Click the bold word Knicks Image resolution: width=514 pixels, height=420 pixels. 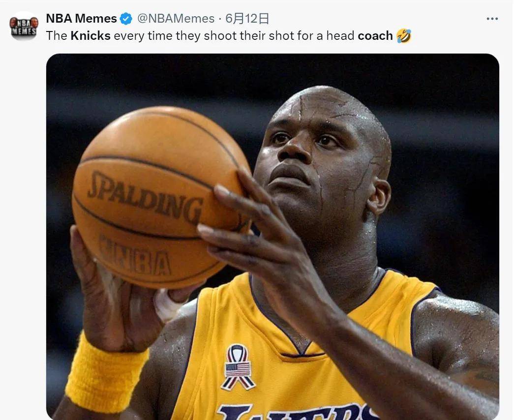[x=91, y=36]
